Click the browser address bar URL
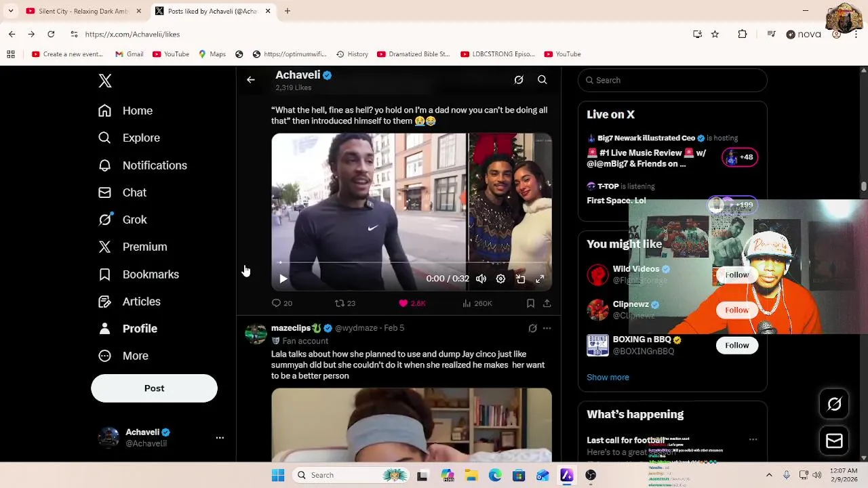The width and height of the screenshot is (868, 488). click(x=132, y=34)
